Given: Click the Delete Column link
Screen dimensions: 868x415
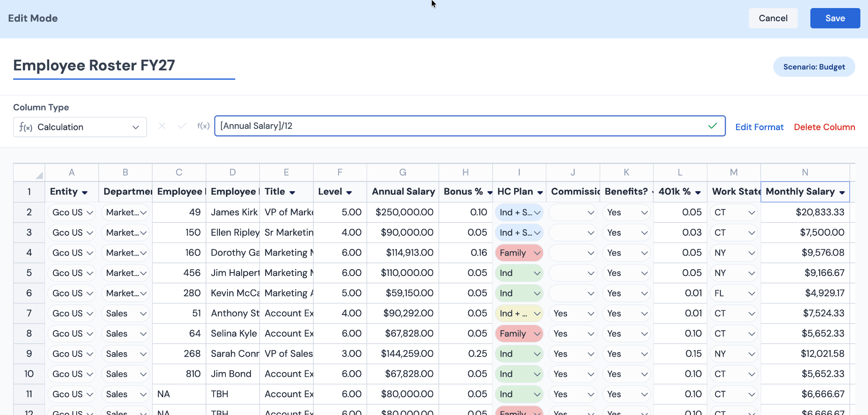Looking at the screenshot, I should (x=824, y=127).
